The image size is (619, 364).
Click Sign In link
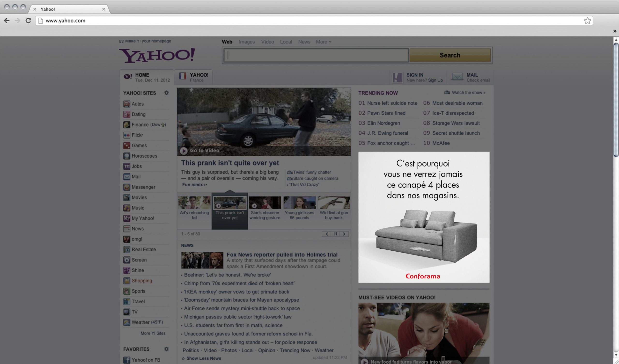pos(415,75)
